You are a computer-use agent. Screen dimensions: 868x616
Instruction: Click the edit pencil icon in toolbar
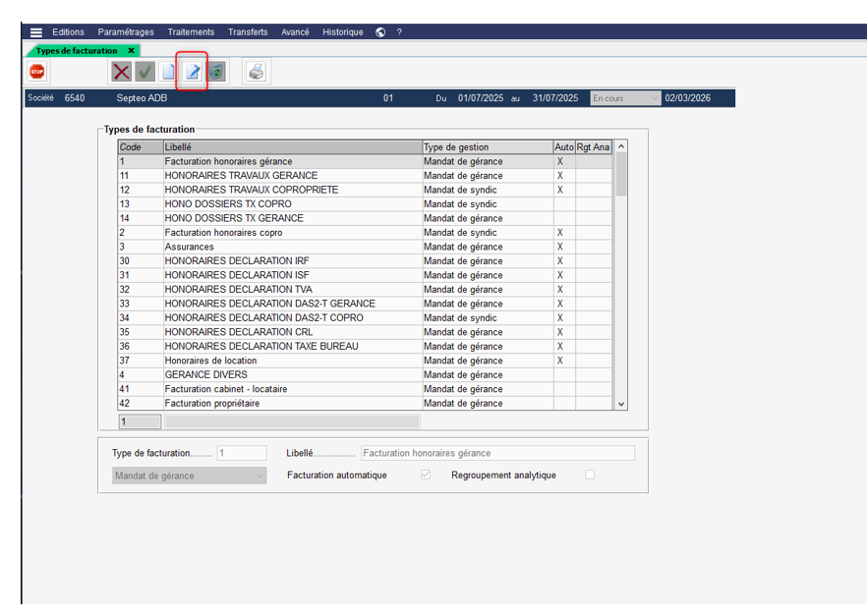point(193,72)
